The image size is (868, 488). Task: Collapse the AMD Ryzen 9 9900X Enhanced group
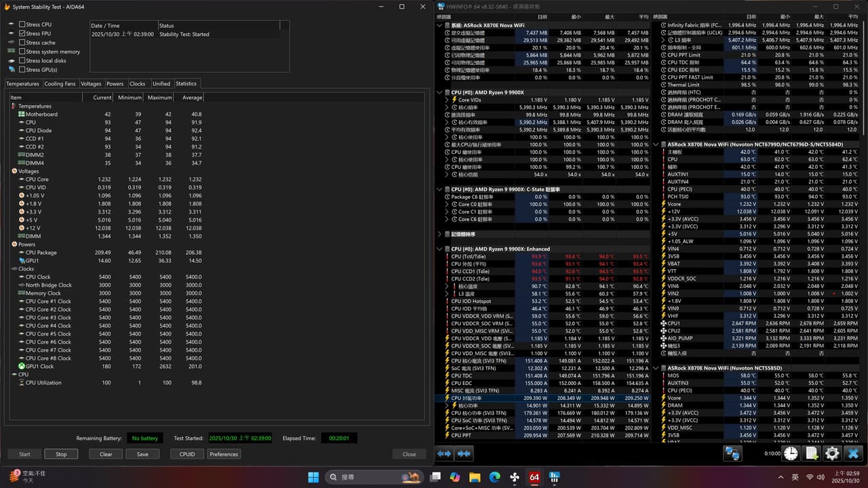441,249
